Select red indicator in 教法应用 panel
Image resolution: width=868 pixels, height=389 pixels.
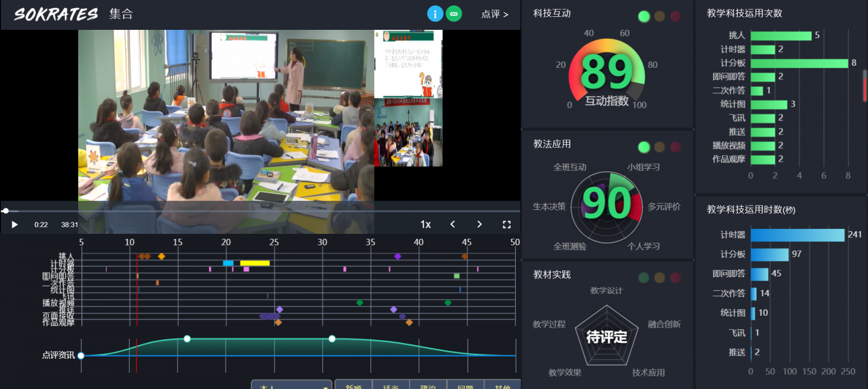pyautogui.click(x=675, y=147)
